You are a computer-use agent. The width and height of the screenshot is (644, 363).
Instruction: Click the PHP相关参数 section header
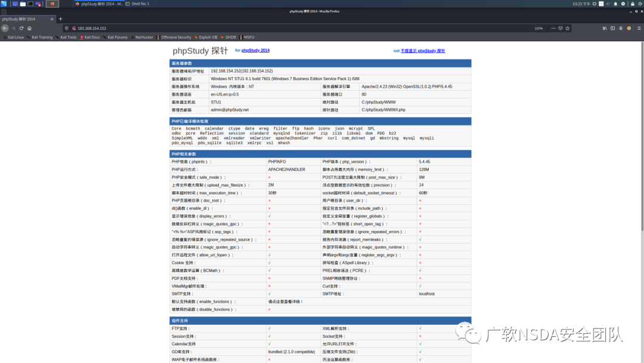[x=320, y=154]
